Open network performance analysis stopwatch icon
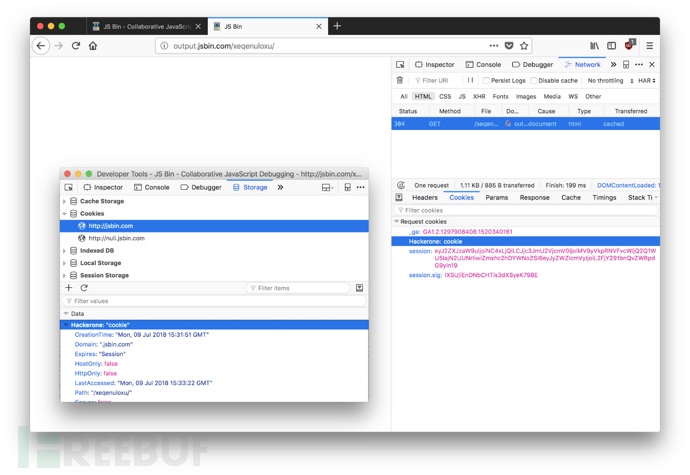 tap(401, 185)
